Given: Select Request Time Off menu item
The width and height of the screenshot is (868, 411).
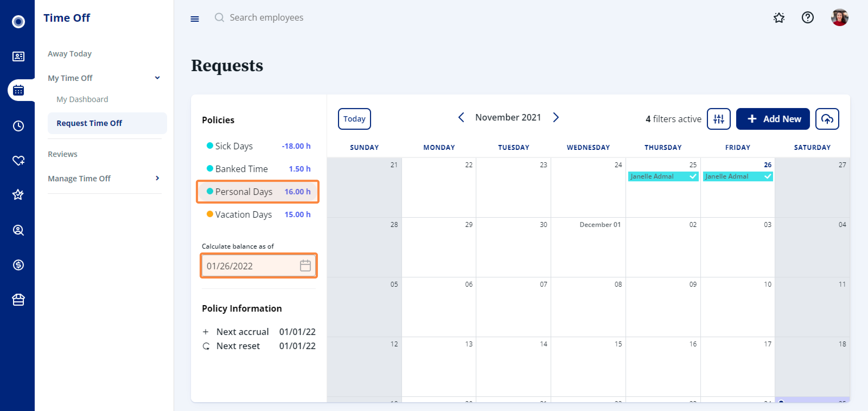Looking at the screenshot, I should [107, 123].
